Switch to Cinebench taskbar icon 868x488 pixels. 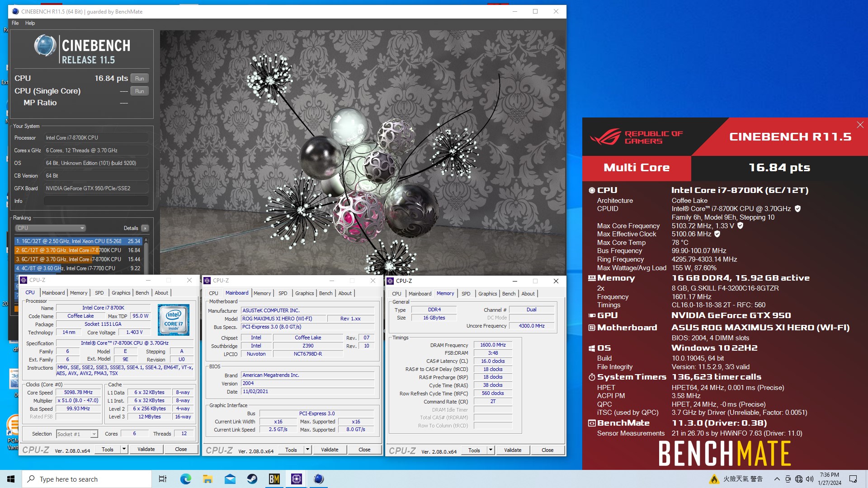click(319, 479)
